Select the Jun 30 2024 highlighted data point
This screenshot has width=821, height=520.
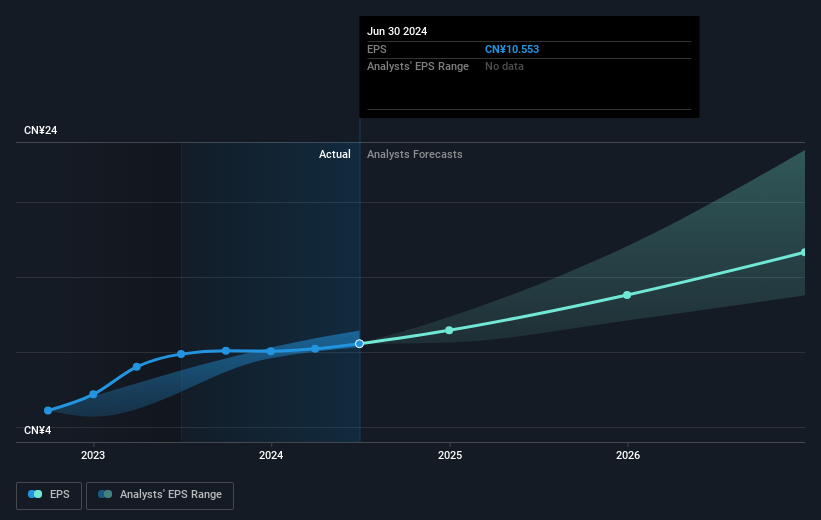pos(359,344)
